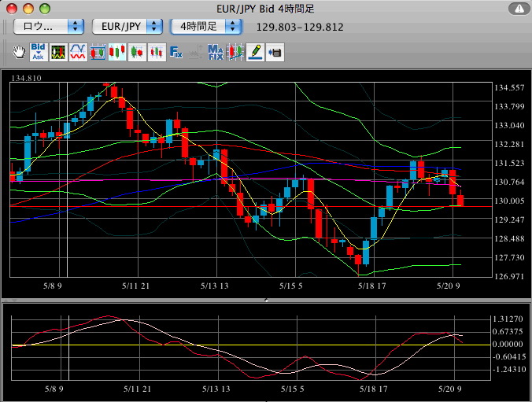Image resolution: width=532 pixels, height=402 pixels.
Task: Click the 1.31270 oscillator axis label
Action: (508, 319)
